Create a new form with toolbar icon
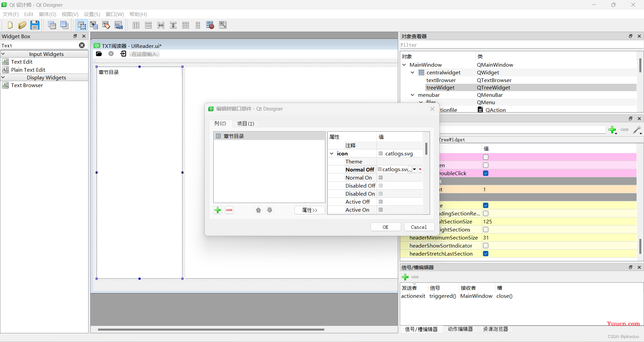Image resolution: width=644 pixels, height=342 pixels. [x=10, y=25]
